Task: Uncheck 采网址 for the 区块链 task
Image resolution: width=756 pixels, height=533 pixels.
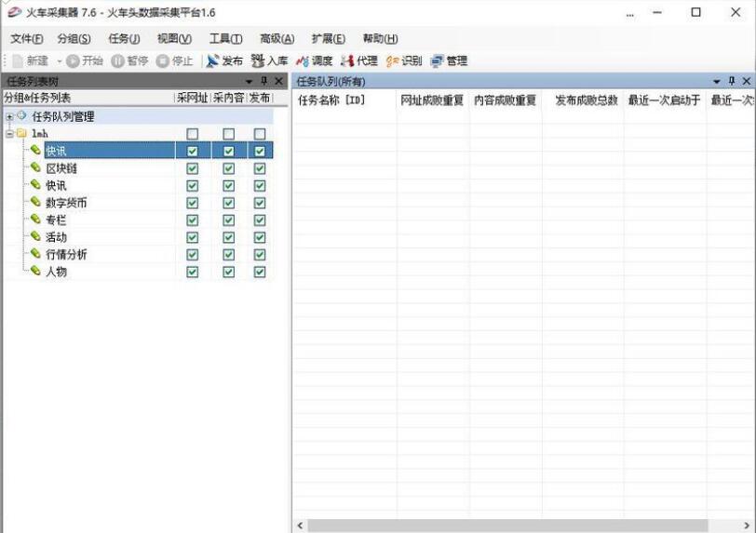Action: [193, 168]
